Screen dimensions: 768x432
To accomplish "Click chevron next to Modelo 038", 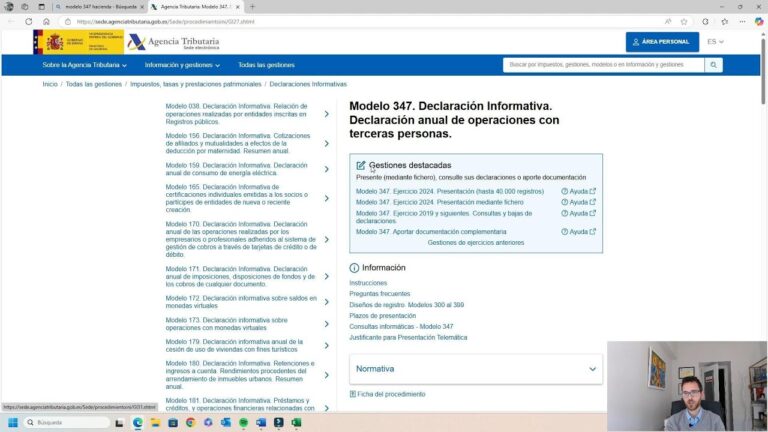I will click(x=327, y=114).
